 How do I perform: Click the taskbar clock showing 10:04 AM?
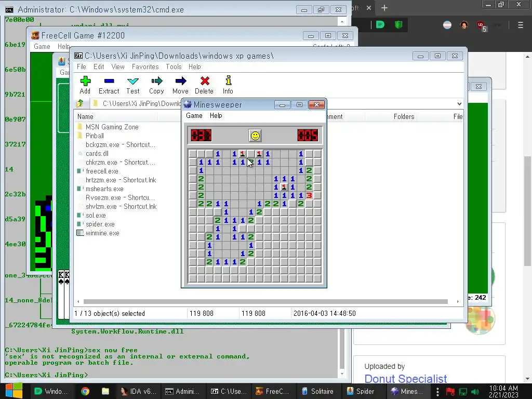click(x=503, y=391)
